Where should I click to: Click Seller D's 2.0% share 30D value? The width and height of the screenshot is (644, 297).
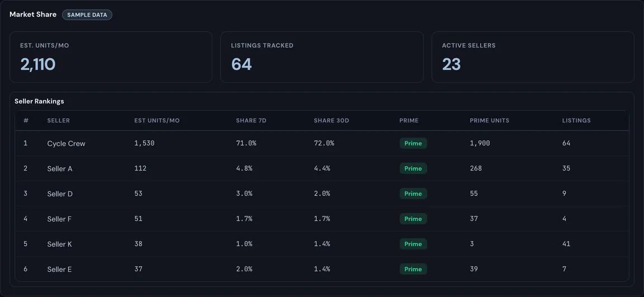coord(322,194)
